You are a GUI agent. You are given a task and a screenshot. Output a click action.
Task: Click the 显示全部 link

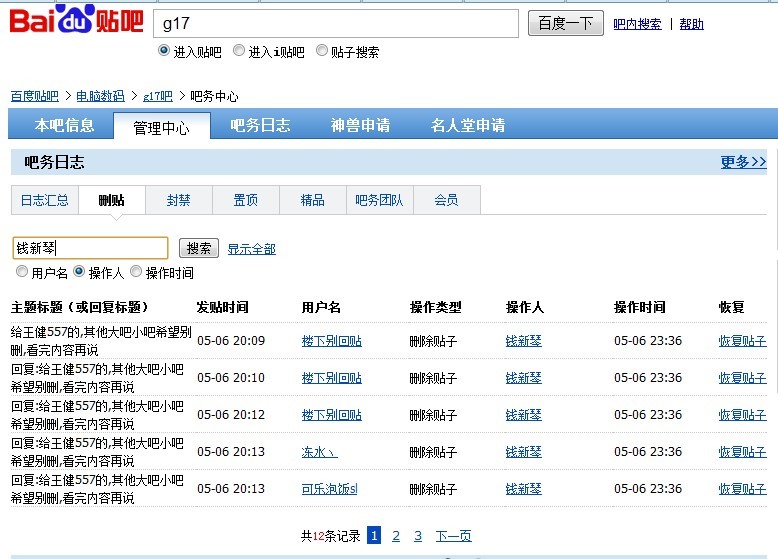click(252, 249)
